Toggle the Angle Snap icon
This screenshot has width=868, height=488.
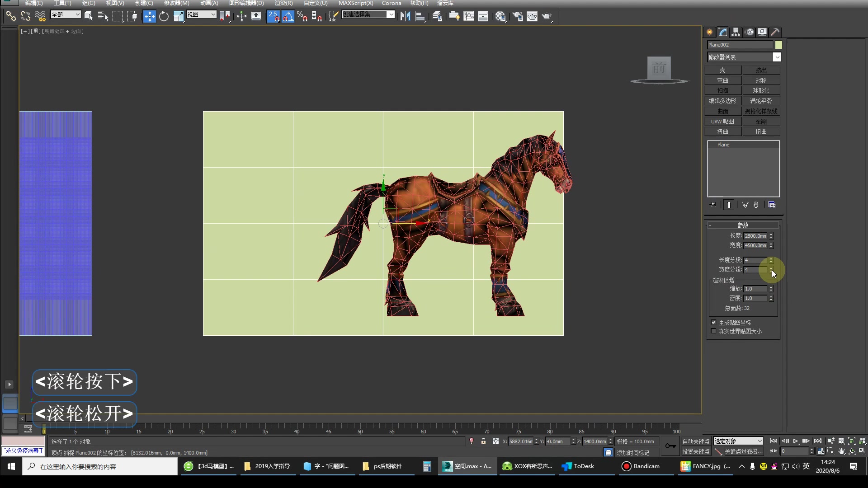tap(288, 17)
